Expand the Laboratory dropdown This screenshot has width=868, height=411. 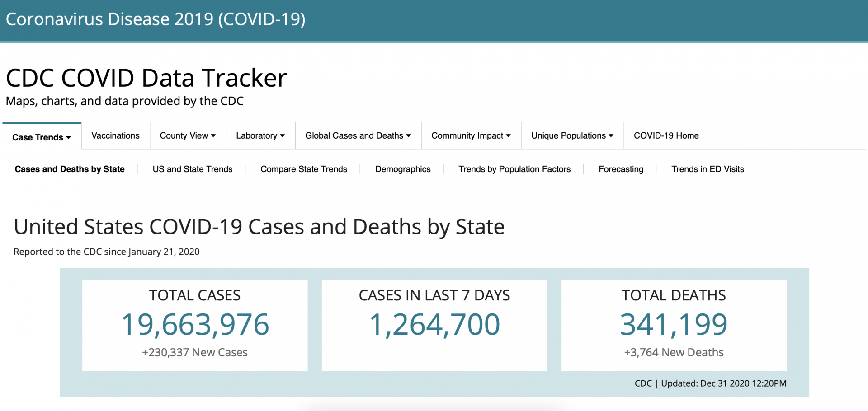click(x=260, y=135)
